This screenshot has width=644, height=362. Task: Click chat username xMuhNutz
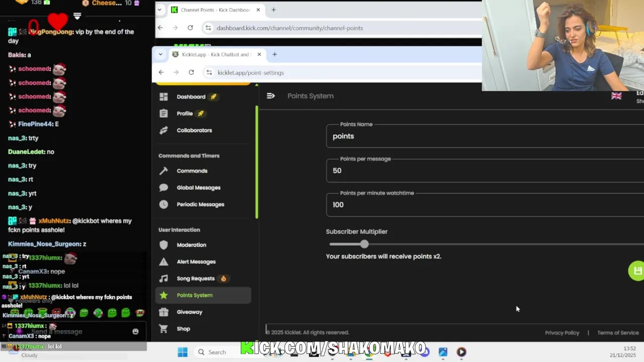click(54, 221)
